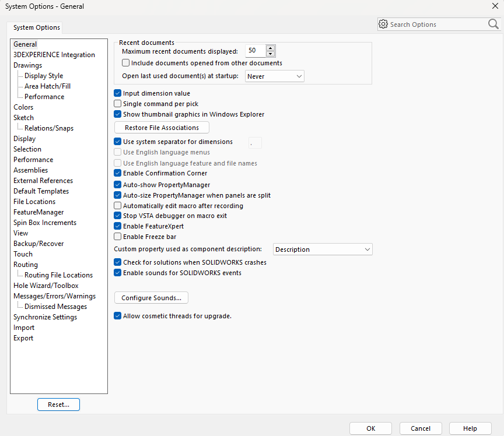
Task: Select Hole Wizard/Toolbox in options tree
Action: (x=45, y=286)
